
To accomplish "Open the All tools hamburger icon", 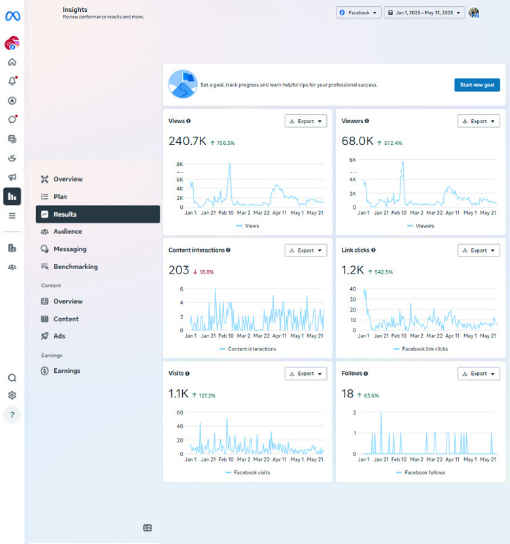I will click(x=12, y=216).
